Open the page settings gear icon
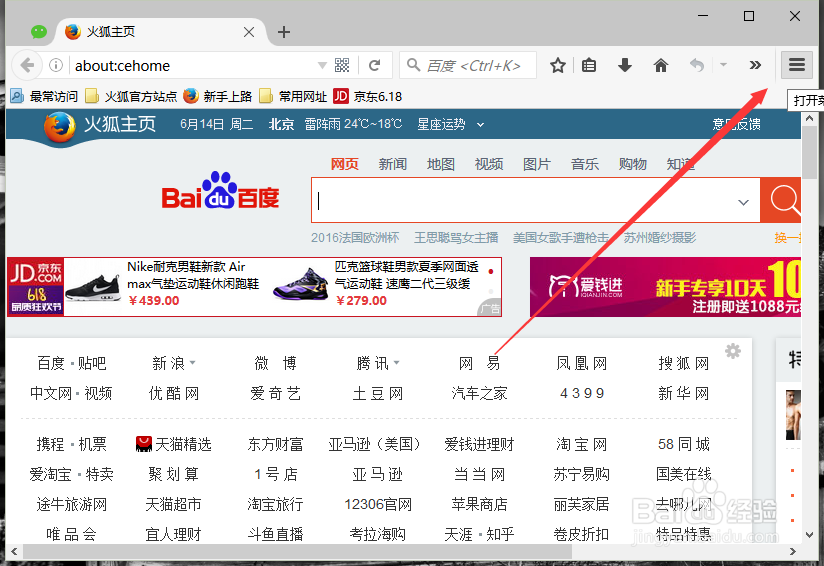 point(733,351)
